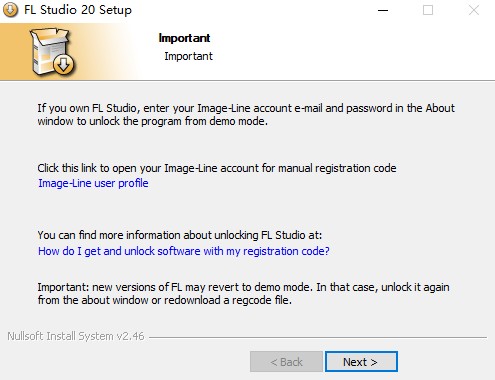Screen dimensions: 495x380
Task: Click the Important subtitle under the heading
Action: (x=188, y=56)
